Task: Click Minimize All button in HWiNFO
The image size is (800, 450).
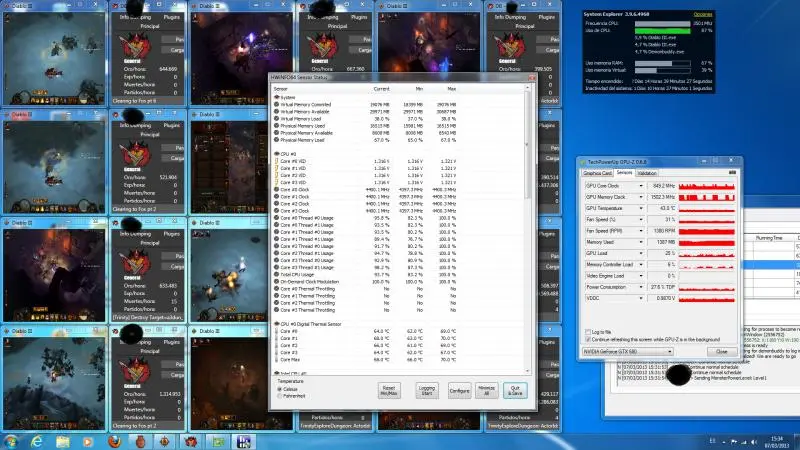Action: point(487,390)
